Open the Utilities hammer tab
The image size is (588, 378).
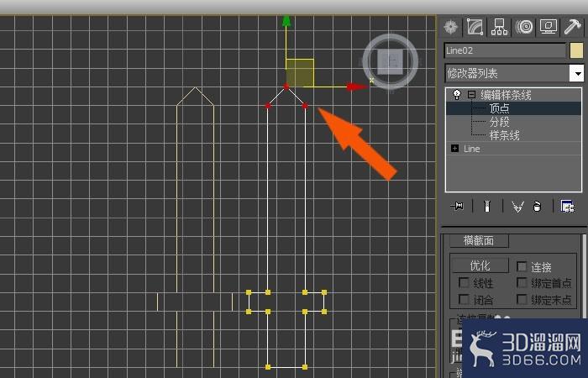(x=572, y=27)
